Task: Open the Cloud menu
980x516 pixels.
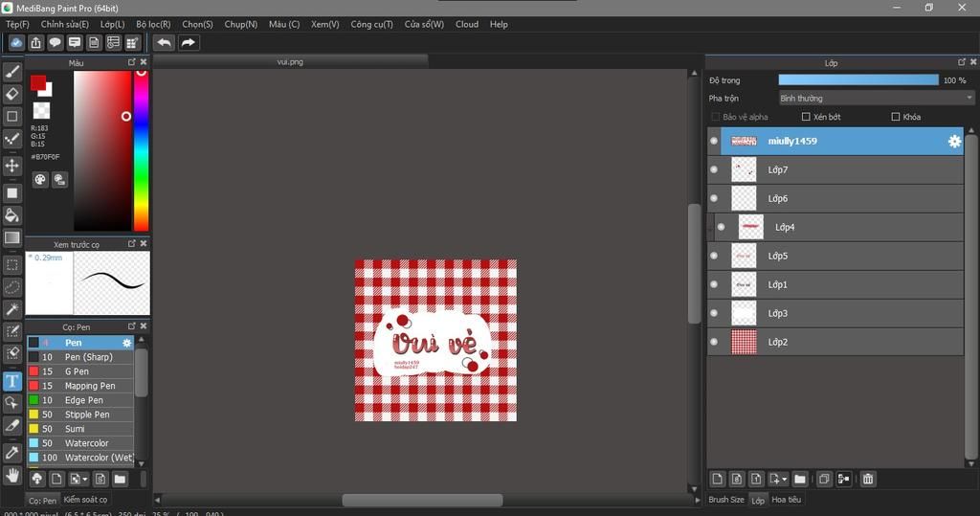Action: click(467, 24)
